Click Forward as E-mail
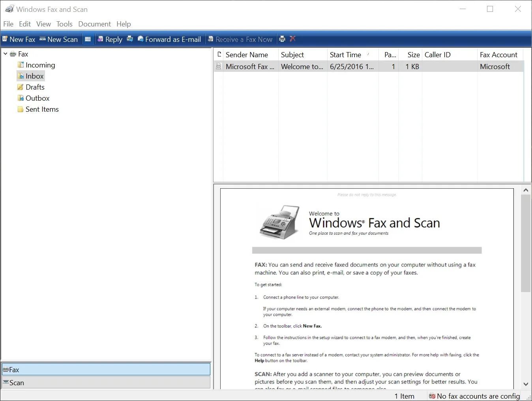Viewport: 532px width, 401px height. 169,39
